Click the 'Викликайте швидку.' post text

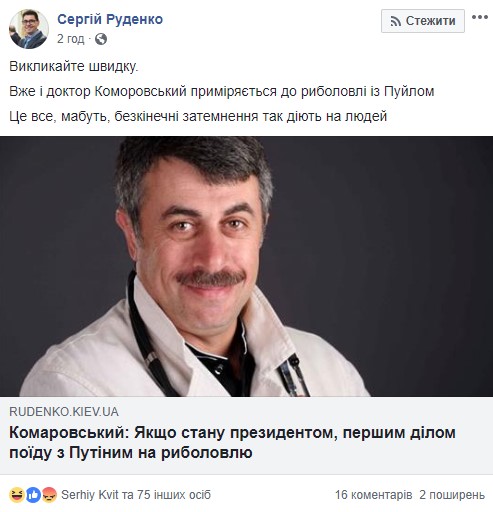pos(74,66)
